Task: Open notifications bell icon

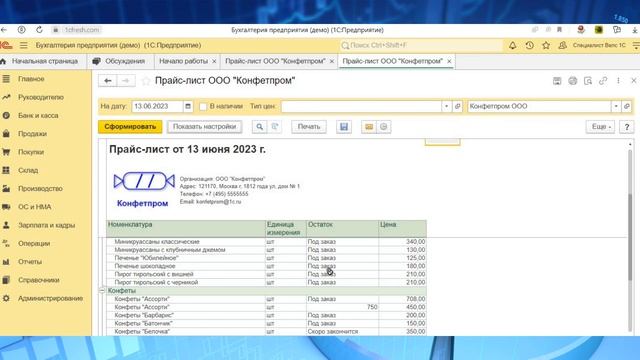Action: [x=512, y=45]
